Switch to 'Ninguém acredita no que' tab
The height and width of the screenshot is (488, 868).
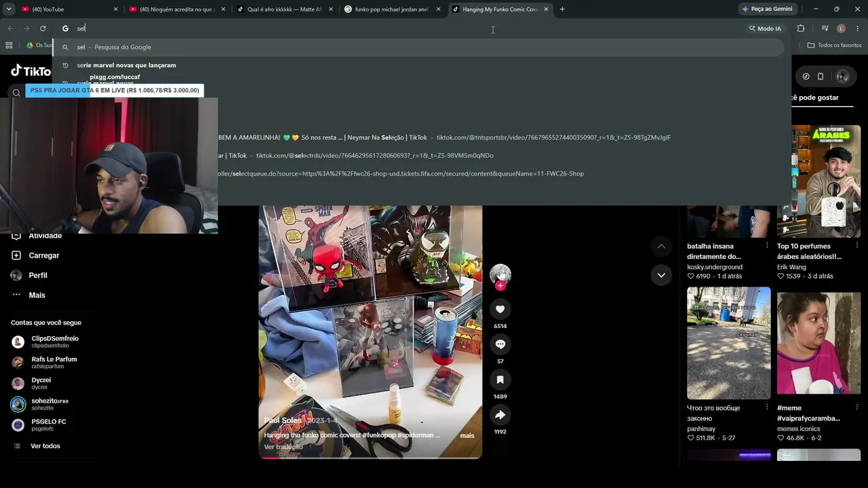point(176,9)
